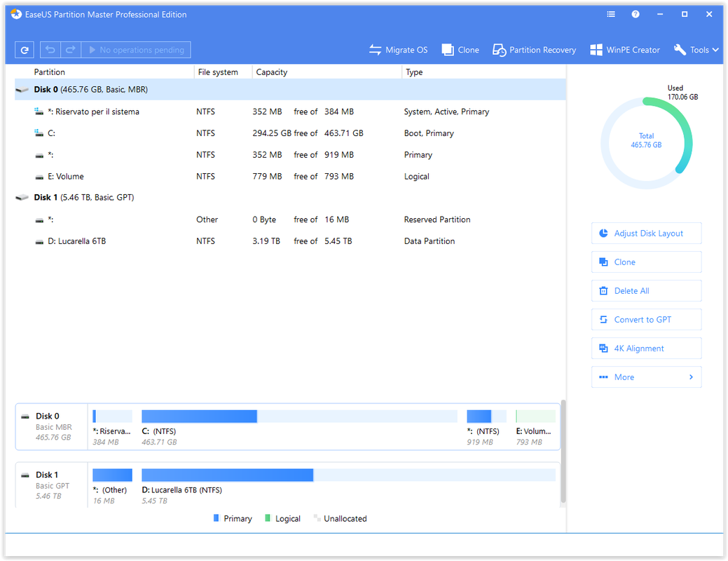Expand the More options arrow
Image resolution: width=728 pixels, height=561 pixels.
692,377
